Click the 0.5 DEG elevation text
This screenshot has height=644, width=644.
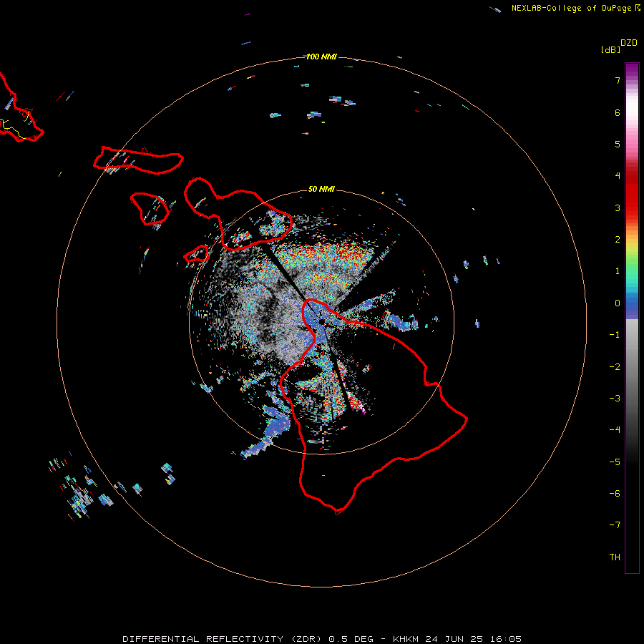pos(351,639)
